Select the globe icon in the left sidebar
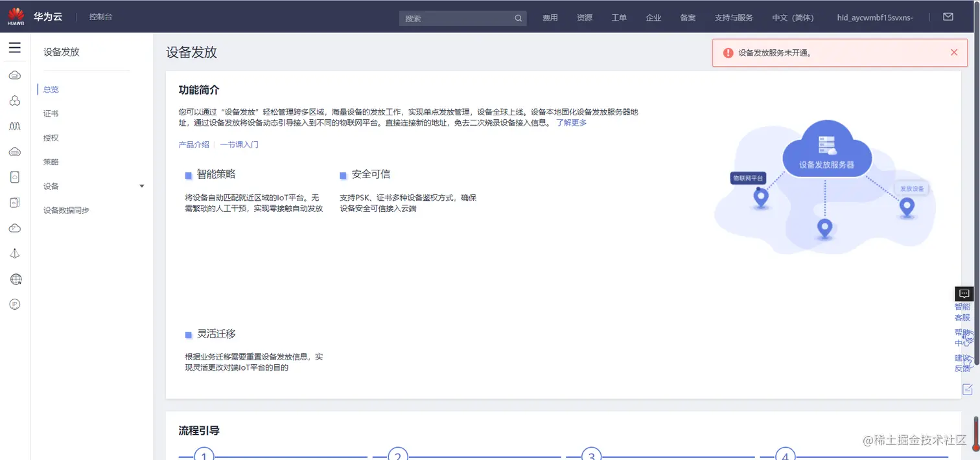Image resolution: width=980 pixels, height=460 pixels. (15, 279)
